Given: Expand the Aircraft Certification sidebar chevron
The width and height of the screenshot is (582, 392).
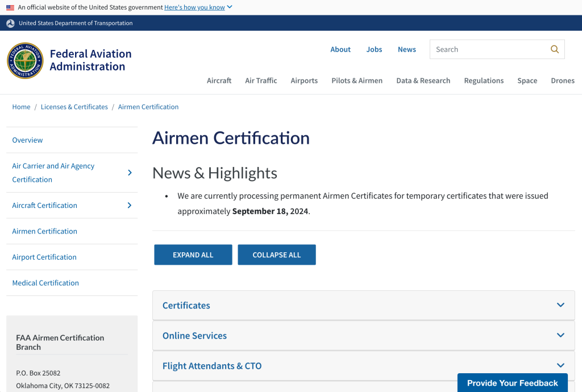Looking at the screenshot, I should pos(130,206).
